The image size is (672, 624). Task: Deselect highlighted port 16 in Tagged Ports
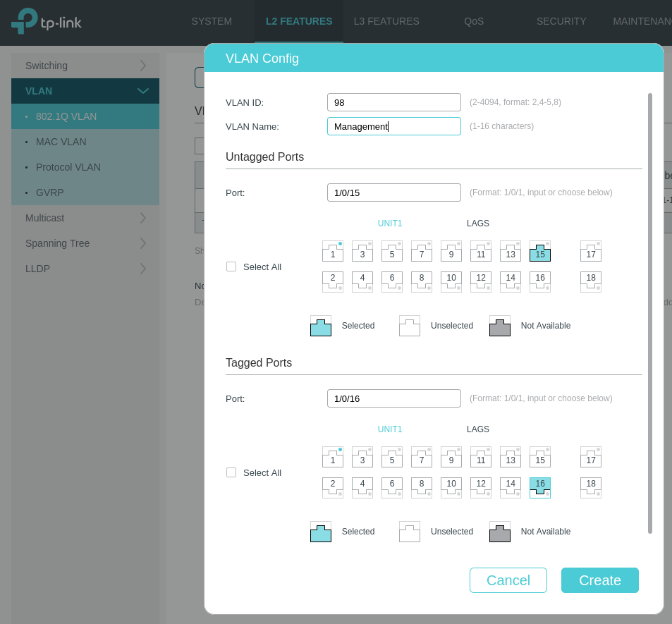(540, 487)
